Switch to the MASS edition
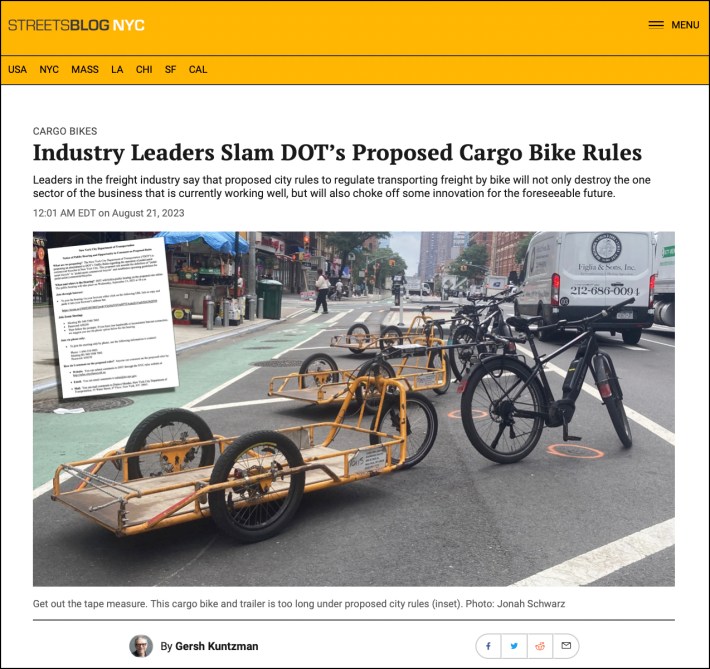This screenshot has height=669, width=710. tap(85, 70)
